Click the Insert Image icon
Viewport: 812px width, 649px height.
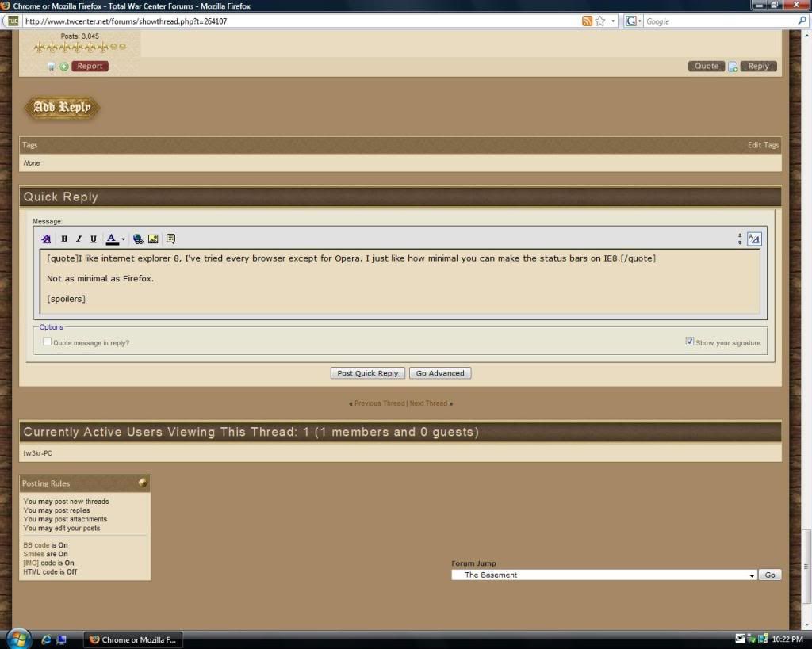[153, 239]
